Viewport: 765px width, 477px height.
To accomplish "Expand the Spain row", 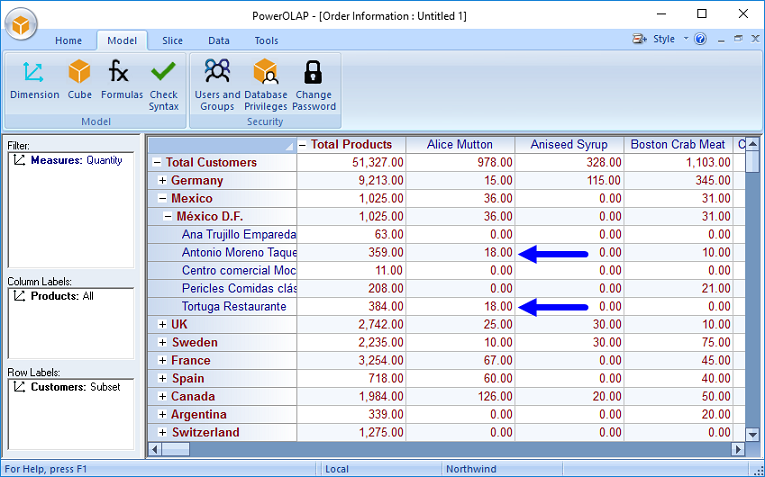I will coord(162,378).
